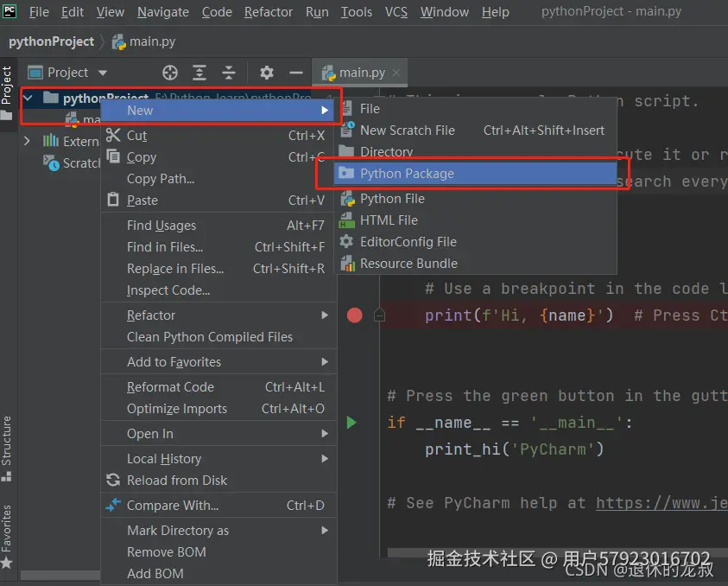Toggle the Structure tool window side tab

coord(7,449)
